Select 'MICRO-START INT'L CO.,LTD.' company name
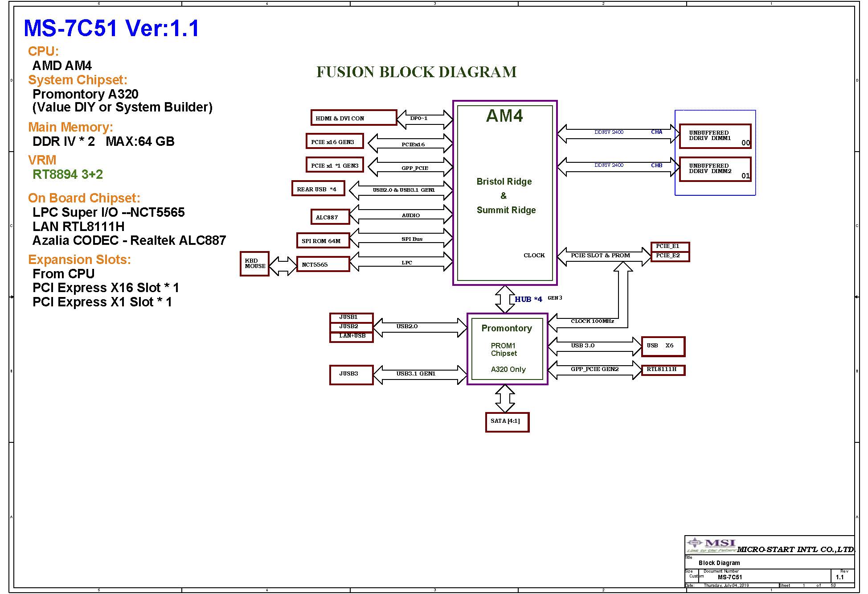Image resolution: width=868 pixels, height=594 pixels. [x=796, y=549]
